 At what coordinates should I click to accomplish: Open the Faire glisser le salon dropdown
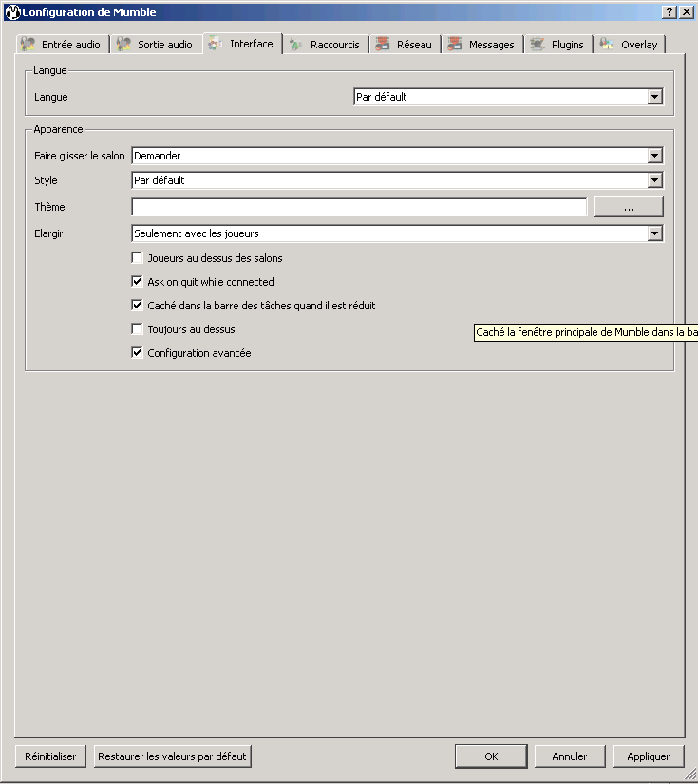coord(654,156)
